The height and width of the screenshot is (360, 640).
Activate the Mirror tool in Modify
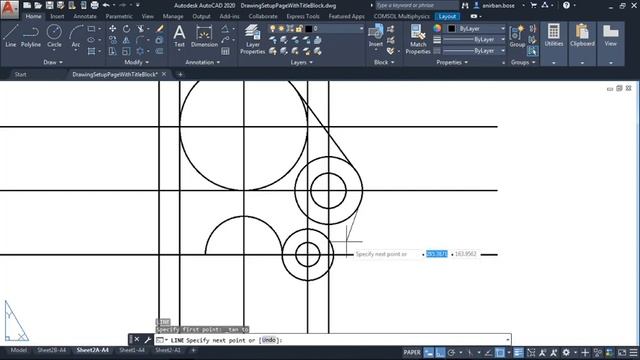click(127, 40)
